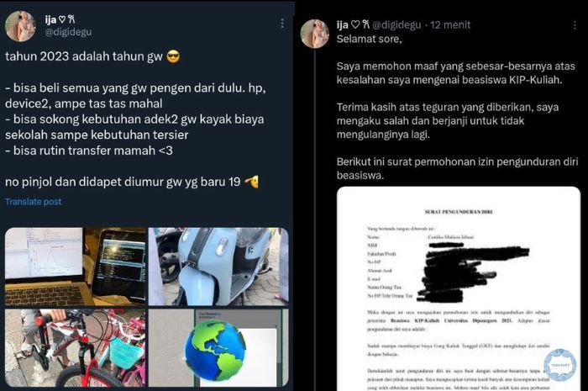Click the Translate post link

pyautogui.click(x=34, y=202)
